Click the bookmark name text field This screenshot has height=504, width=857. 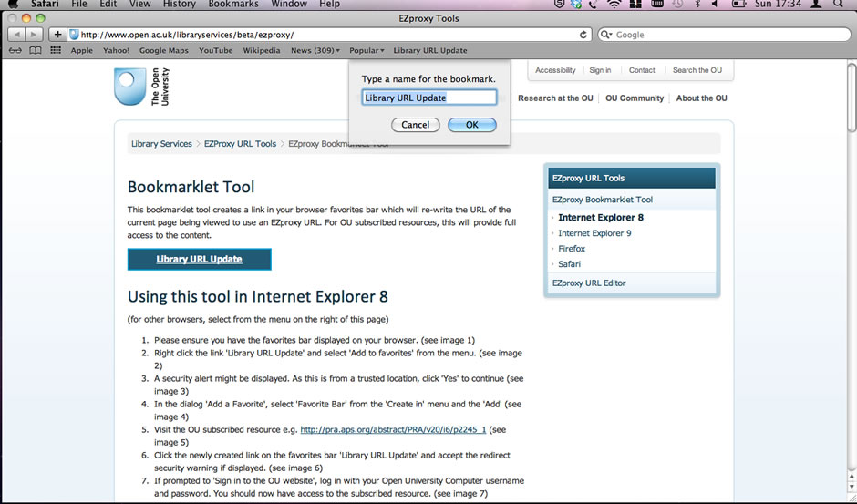(429, 98)
